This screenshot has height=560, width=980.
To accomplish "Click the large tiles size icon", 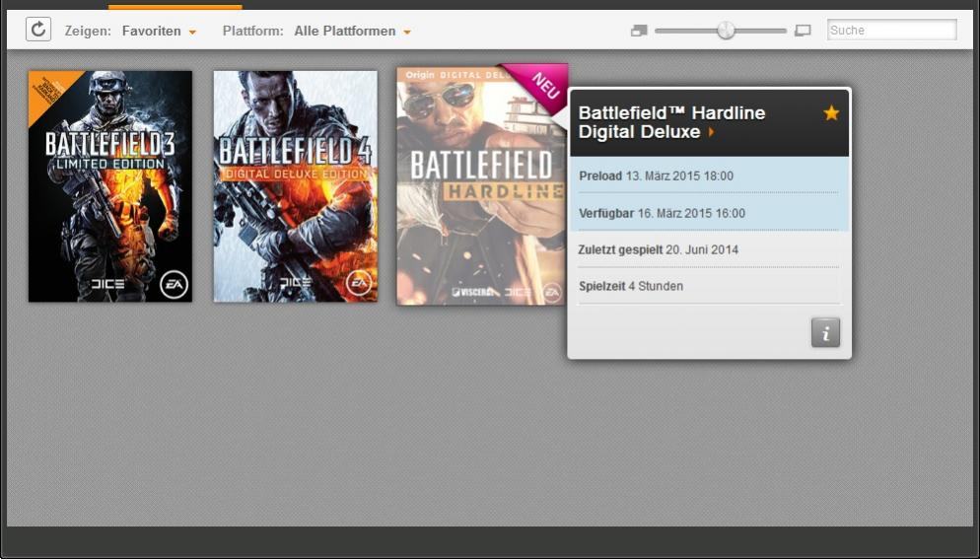I will tap(803, 31).
